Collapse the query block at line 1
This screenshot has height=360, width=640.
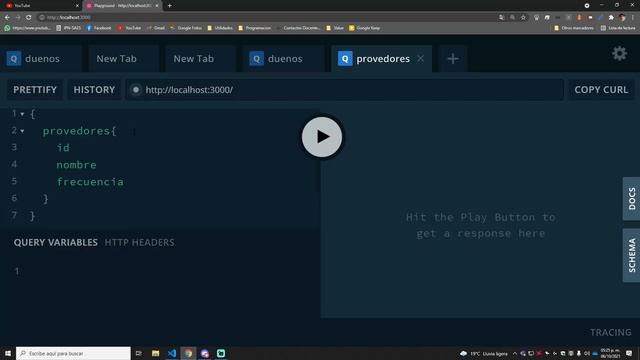click(22, 114)
